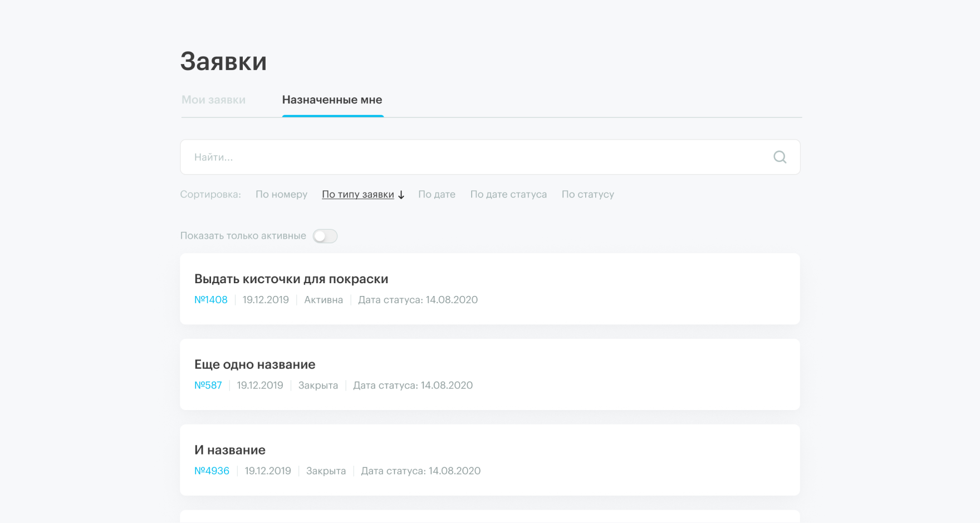Click into the Найти search field

pos(473,157)
